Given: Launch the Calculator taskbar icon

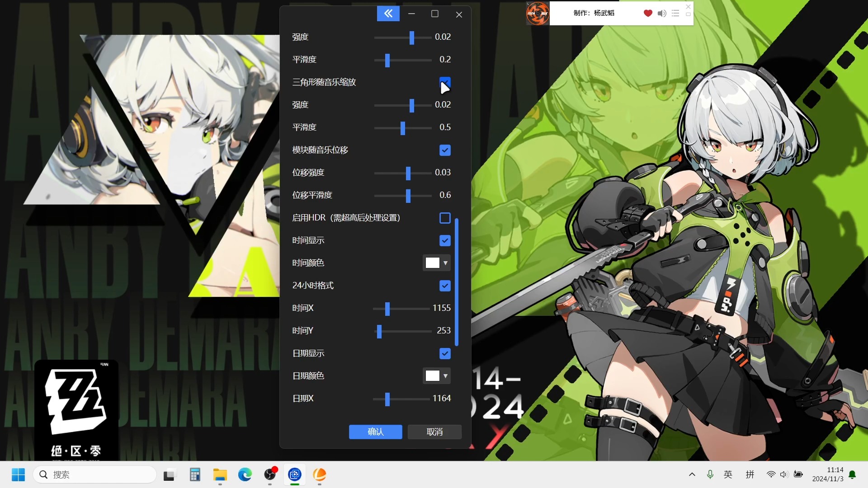Looking at the screenshot, I should tap(195, 474).
